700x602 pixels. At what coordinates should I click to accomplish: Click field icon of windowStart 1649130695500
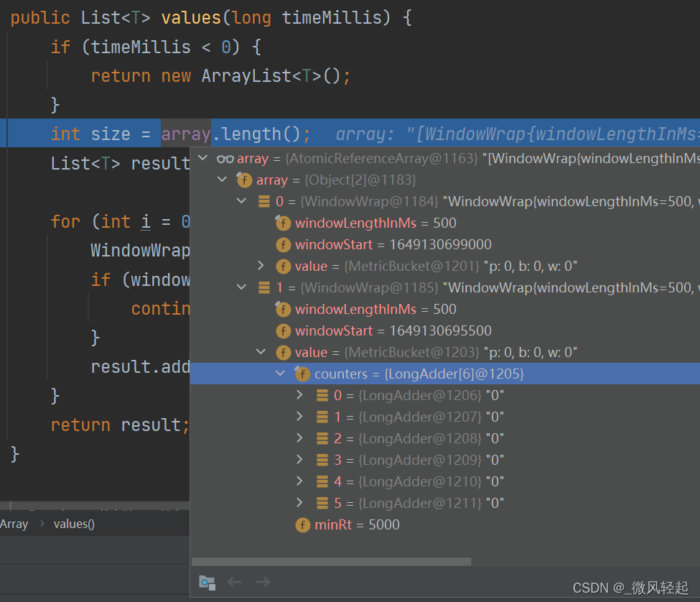coord(284,331)
